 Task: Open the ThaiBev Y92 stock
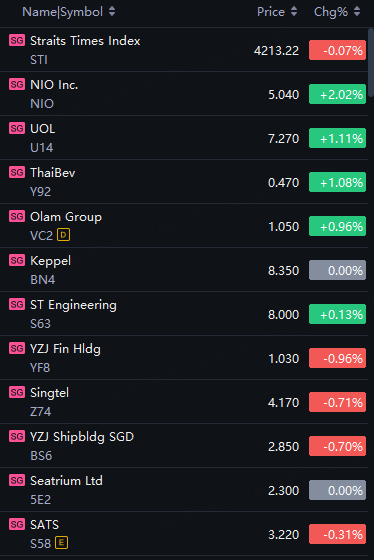pos(184,182)
